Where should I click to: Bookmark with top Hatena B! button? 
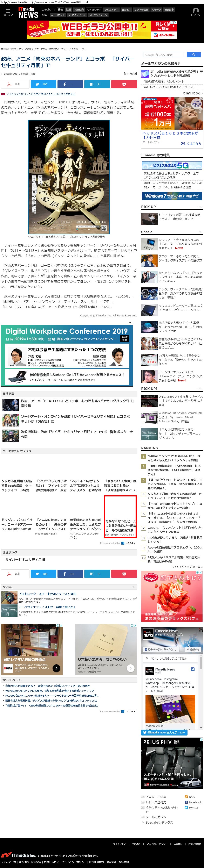(97, 84)
